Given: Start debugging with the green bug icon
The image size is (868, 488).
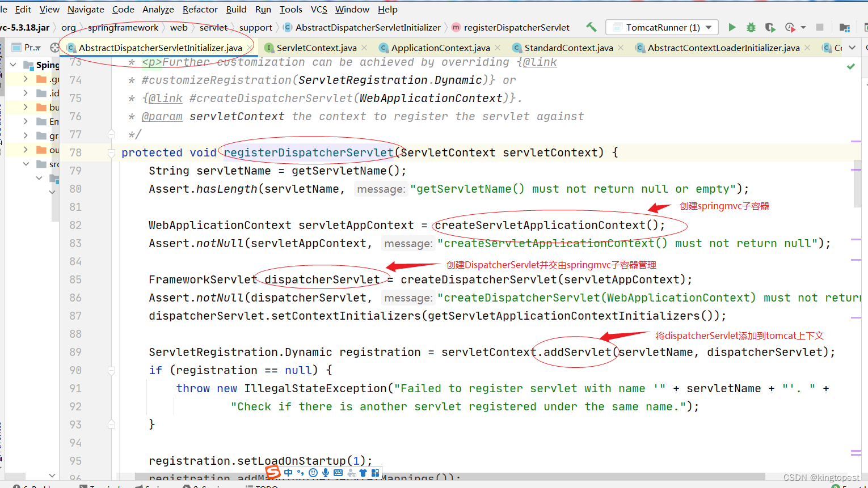Looking at the screenshot, I should click(751, 27).
